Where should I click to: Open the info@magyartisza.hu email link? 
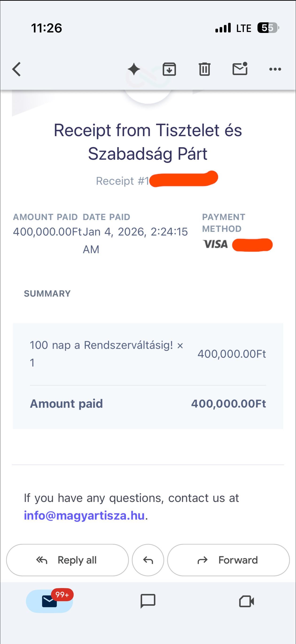pyautogui.click(x=84, y=516)
